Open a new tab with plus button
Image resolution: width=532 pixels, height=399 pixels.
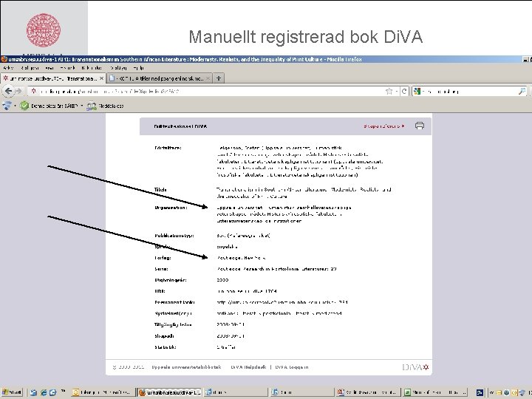(219, 78)
